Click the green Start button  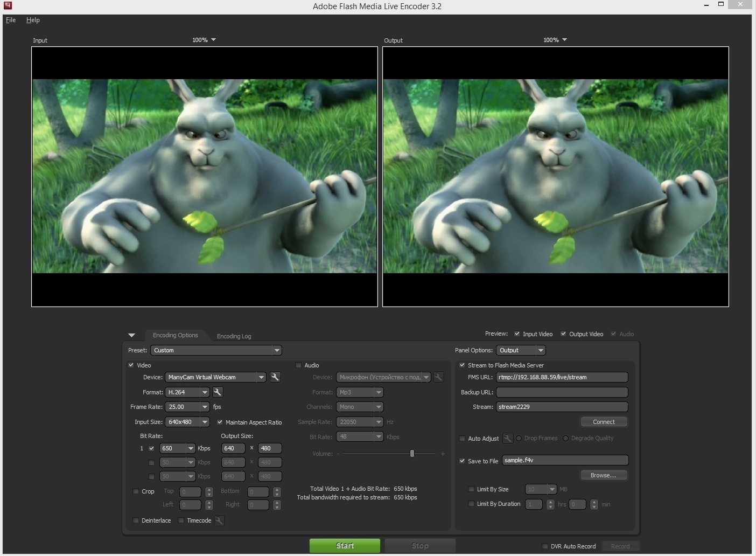coord(345,546)
